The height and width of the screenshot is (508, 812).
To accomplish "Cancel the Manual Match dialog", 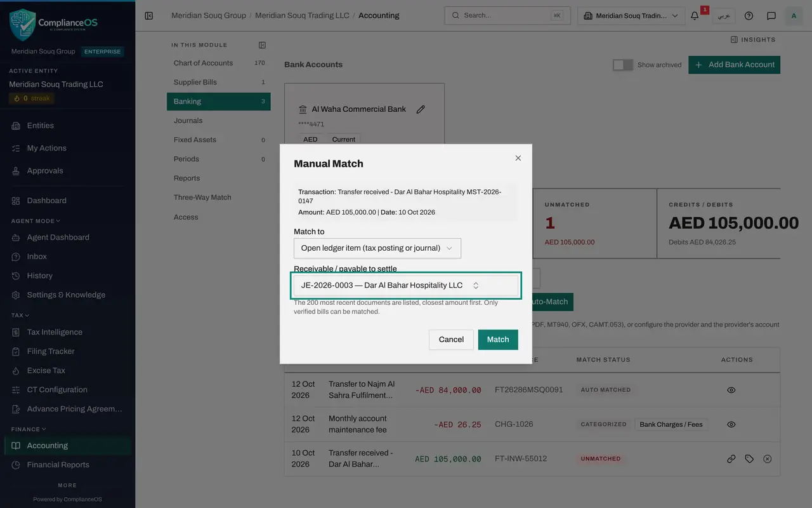I will click(451, 340).
